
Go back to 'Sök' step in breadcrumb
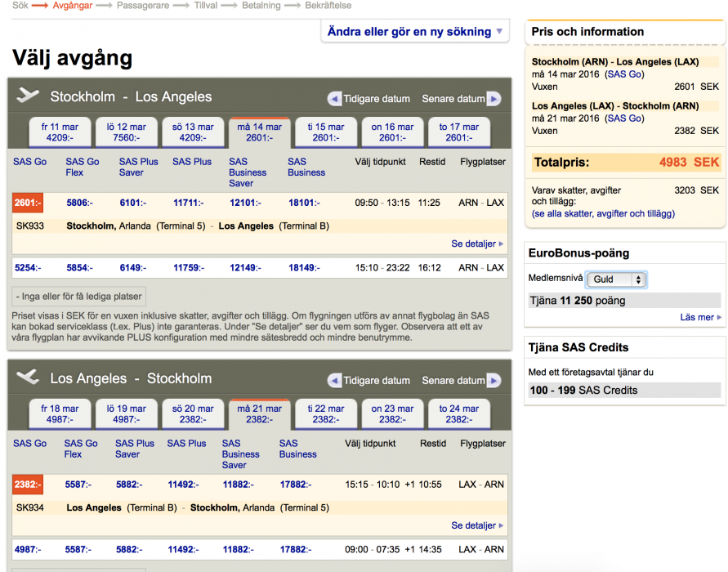pos(20,6)
